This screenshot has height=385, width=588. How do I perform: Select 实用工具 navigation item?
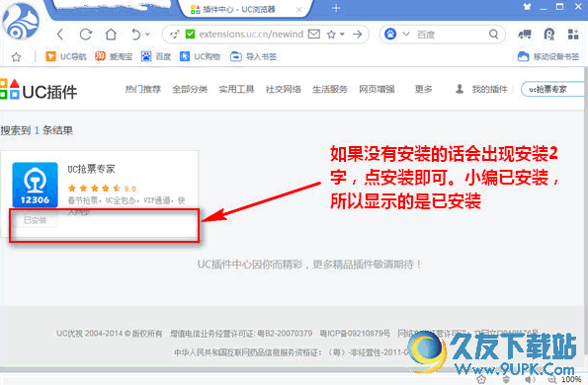pyautogui.click(x=236, y=89)
